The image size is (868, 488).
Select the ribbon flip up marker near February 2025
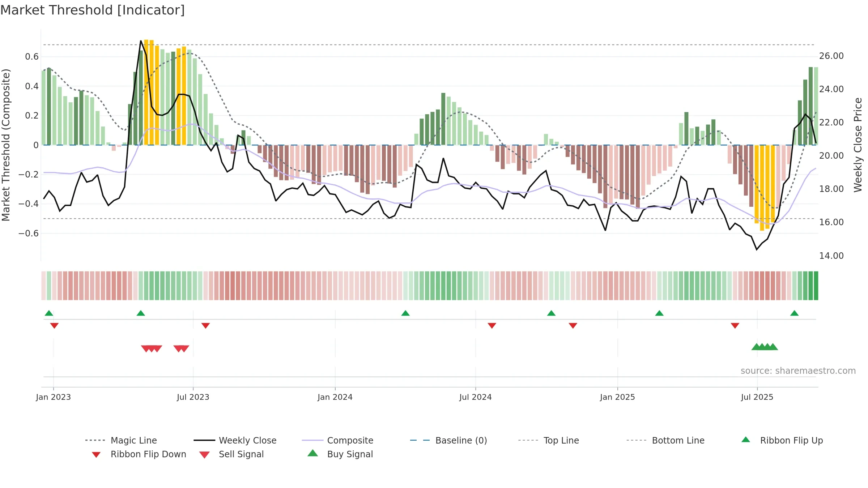[659, 313]
